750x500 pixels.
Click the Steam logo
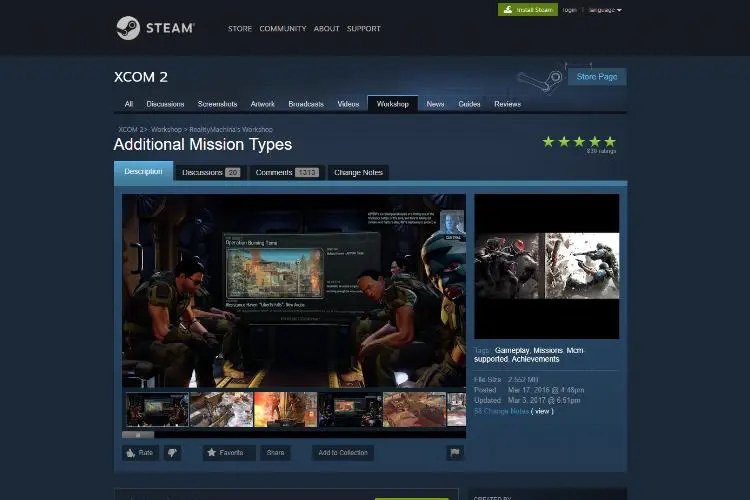(x=155, y=28)
